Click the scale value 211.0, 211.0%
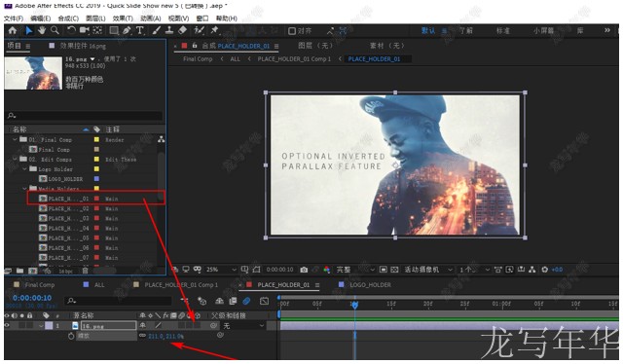This screenshot has height=364, width=623. tap(165, 336)
